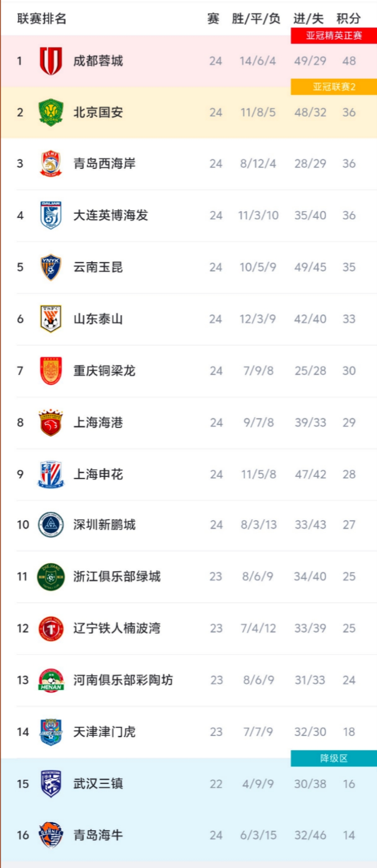Open 浙江俱乐部绿城 team page
Screen dimensions: 377x868
tap(117, 576)
